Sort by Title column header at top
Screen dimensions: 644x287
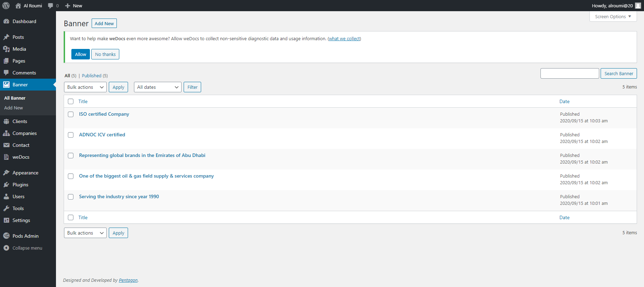[x=83, y=101]
